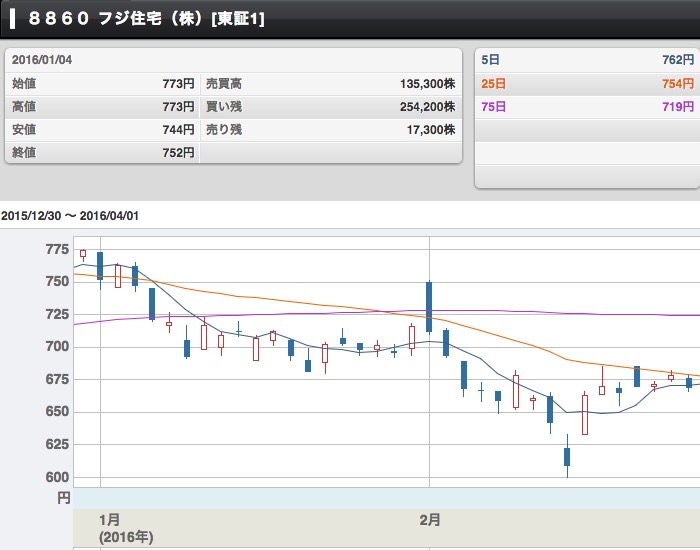Screen dimensions: 700x550
Task: Select the 75-day average value 719円
Action: coord(678,106)
